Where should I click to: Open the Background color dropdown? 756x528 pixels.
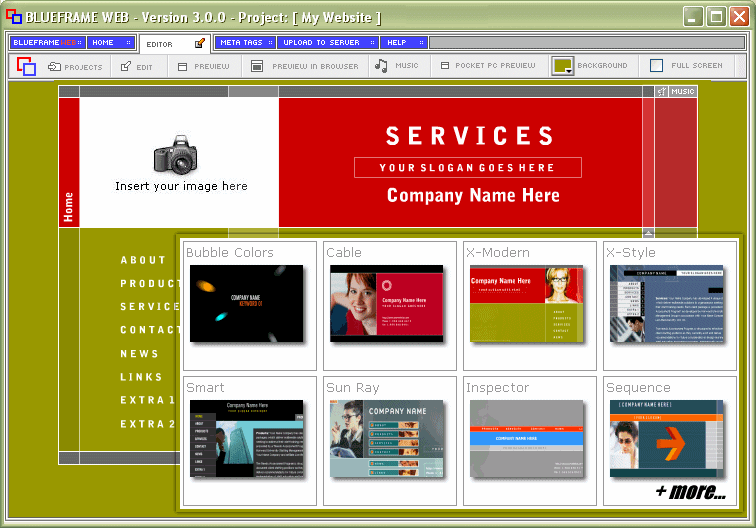563,66
